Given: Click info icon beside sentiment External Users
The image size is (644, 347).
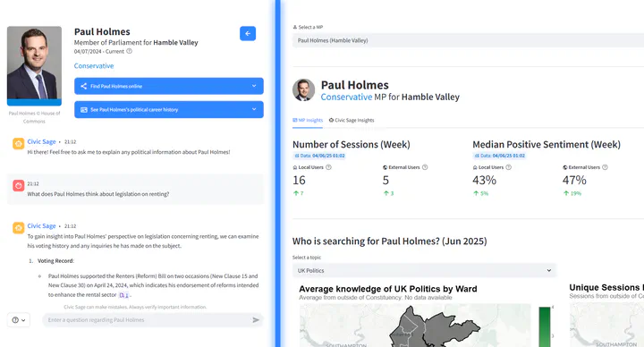Looking at the screenshot, I should pyautogui.click(x=605, y=167).
